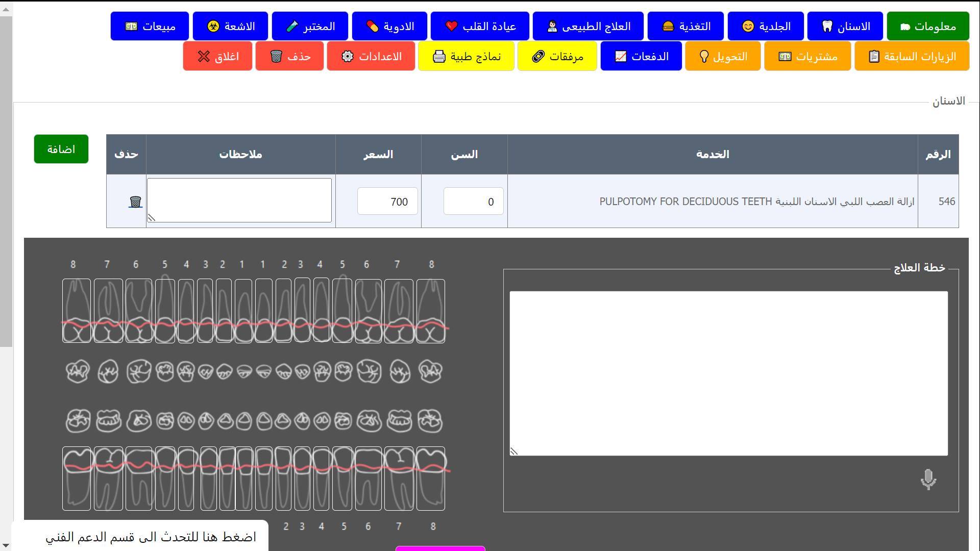980x551 pixels.
Task: Open the معلومات information tab
Action: click(x=927, y=26)
